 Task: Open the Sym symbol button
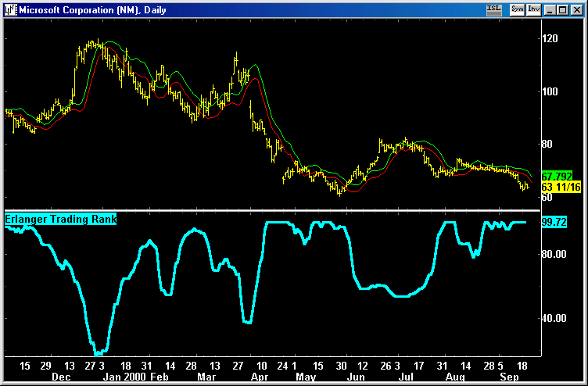pyautogui.click(x=517, y=9)
